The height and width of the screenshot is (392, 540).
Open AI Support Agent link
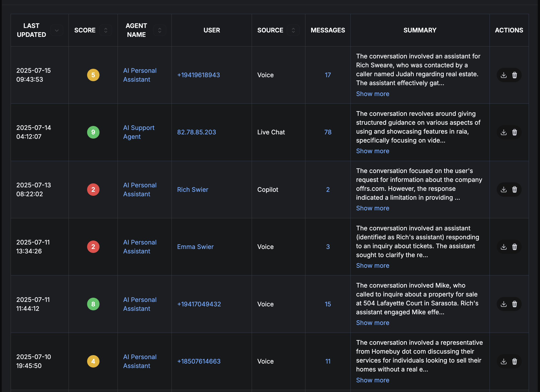click(x=139, y=132)
